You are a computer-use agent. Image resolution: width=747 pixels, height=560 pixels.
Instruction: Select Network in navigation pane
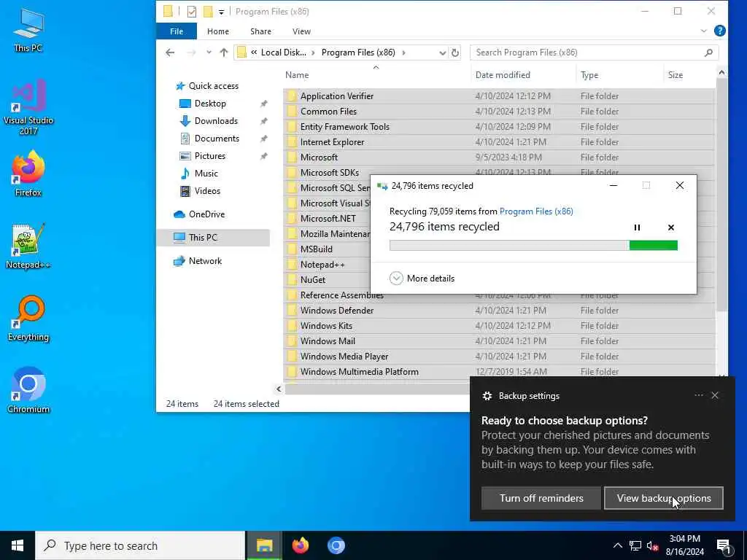(205, 261)
